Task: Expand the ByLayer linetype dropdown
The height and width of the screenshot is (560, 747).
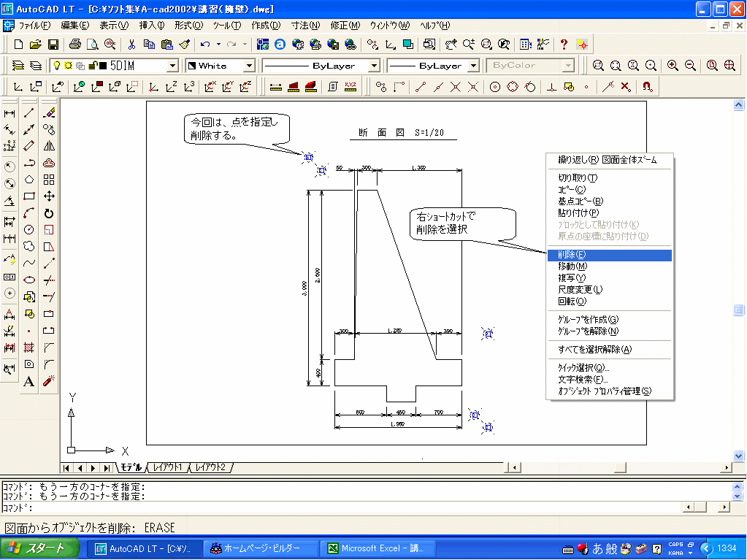Action: [x=375, y=66]
